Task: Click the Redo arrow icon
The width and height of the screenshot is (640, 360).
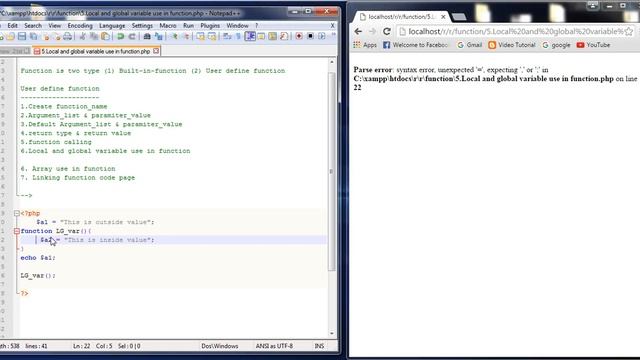Action: [132, 37]
